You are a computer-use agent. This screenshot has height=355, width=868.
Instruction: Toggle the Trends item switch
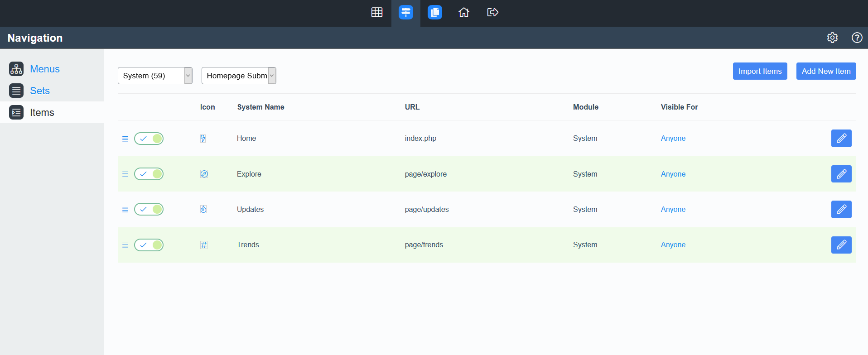[149, 245]
